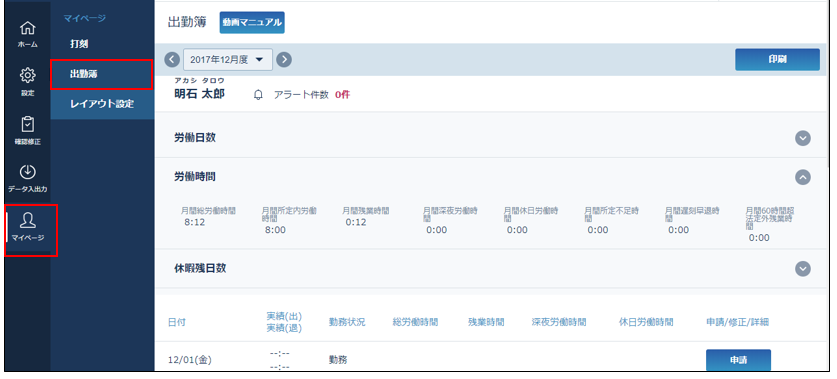Click the 動画マニュアル button
The width and height of the screenshot is (837, 379).
[x=252, y=22]
